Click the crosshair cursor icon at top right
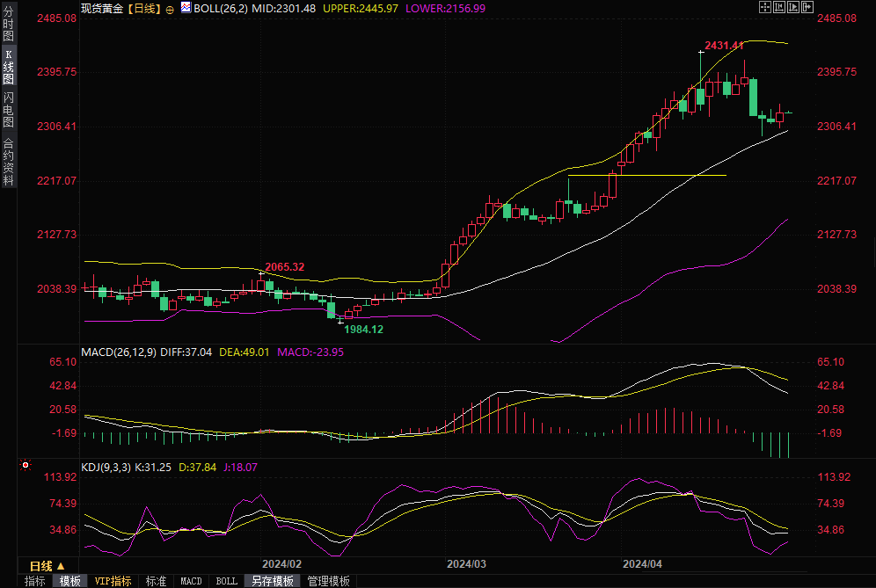 pyautogui.click(x=764, y=7)
